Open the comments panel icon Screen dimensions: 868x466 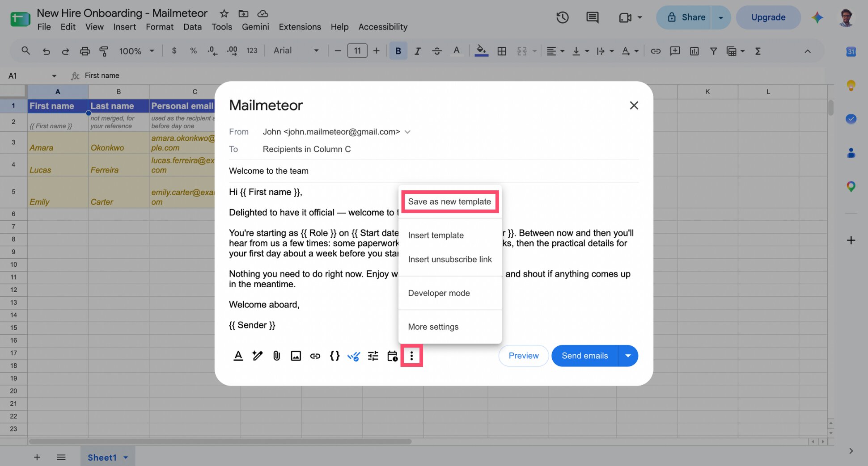(592, 17)
